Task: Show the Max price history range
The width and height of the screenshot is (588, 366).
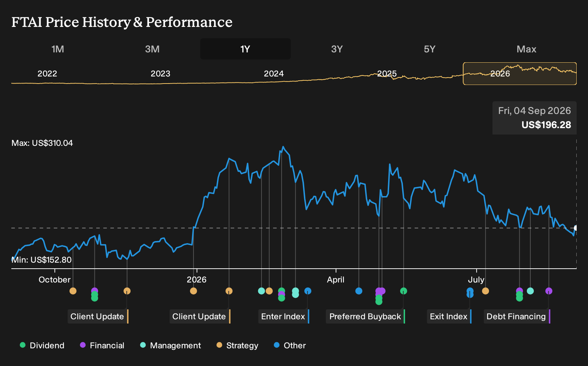Action: click(x=526, y=49)
